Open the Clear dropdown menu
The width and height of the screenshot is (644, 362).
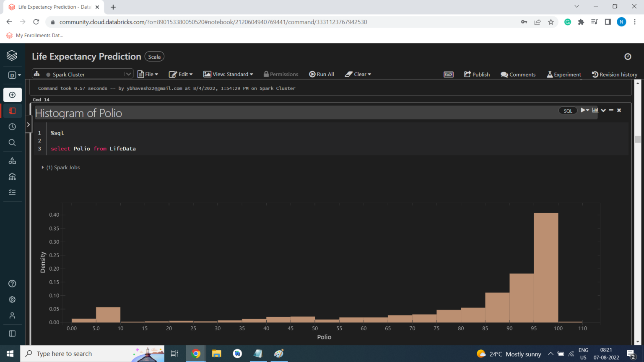[x=358, y=74]
